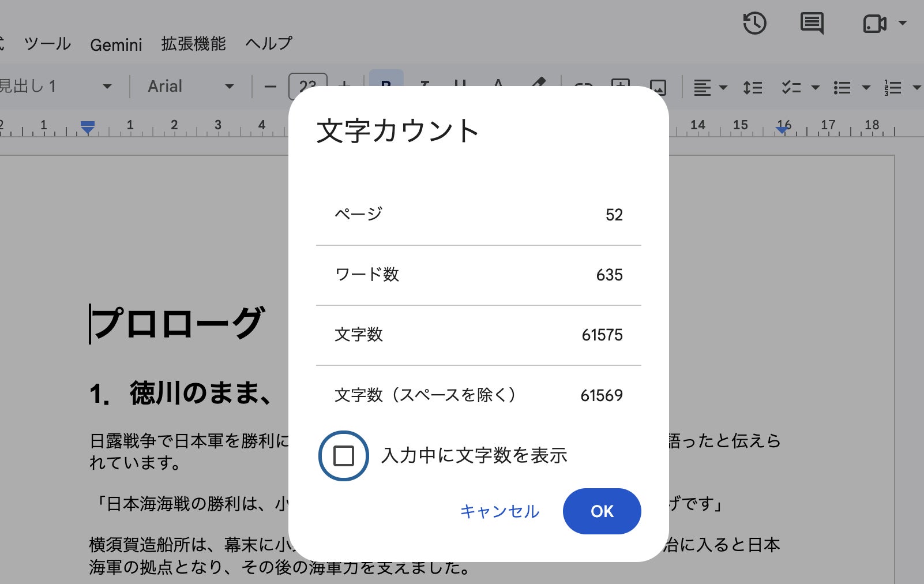The width and height of the screenshot is (924, 584).
Task: Click the bulleted list icon
Action: tap(842, 88)
